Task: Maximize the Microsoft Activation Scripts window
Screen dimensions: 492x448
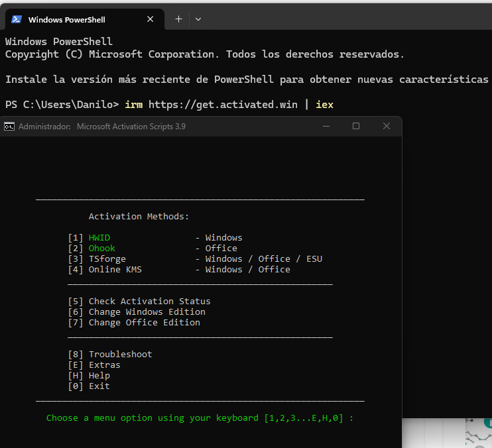Action: coord(356,126)
